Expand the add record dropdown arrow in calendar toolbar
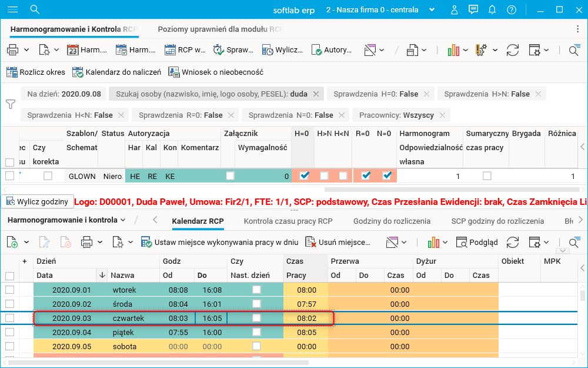The image size is (588, 368). pos(26,242)
